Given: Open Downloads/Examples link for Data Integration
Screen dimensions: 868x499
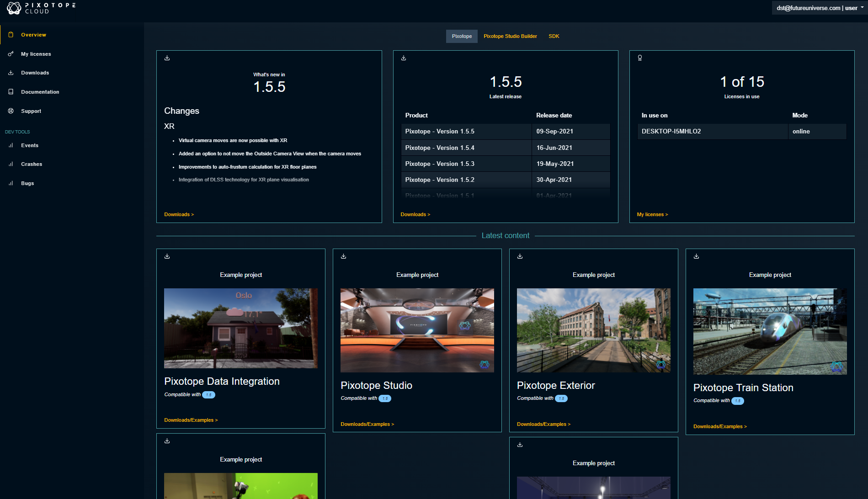Looking at the screenshot, I should pos(191,420).
